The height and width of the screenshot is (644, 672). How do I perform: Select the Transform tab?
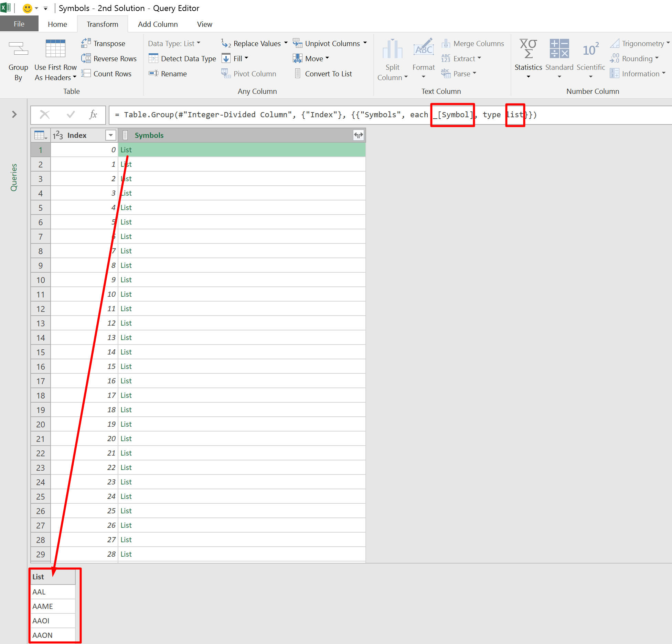102,24
